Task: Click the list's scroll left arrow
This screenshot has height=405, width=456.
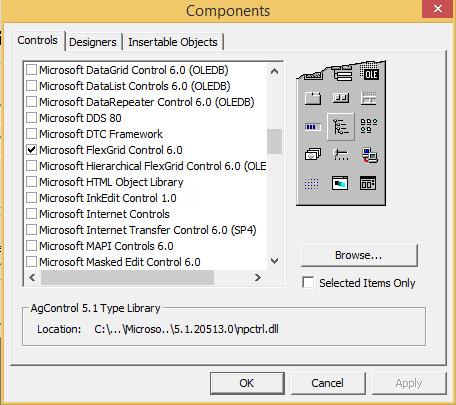Action: (32, 277)
